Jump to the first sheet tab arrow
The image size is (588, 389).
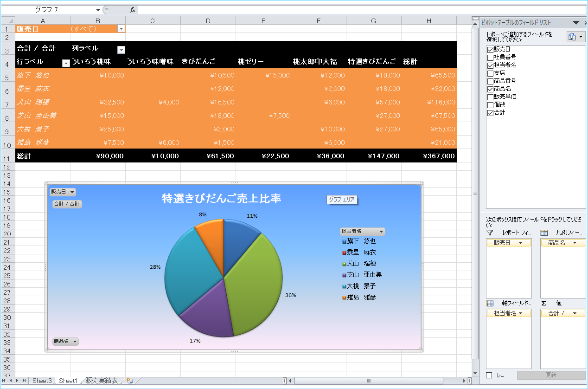[5, 381]
